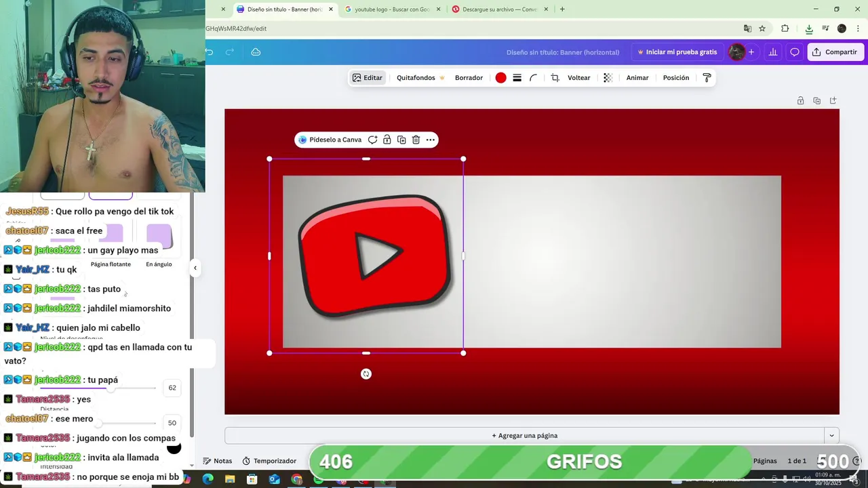
Task: Click the Editar button
Action: pyautogui.click(x=368, y=78)
